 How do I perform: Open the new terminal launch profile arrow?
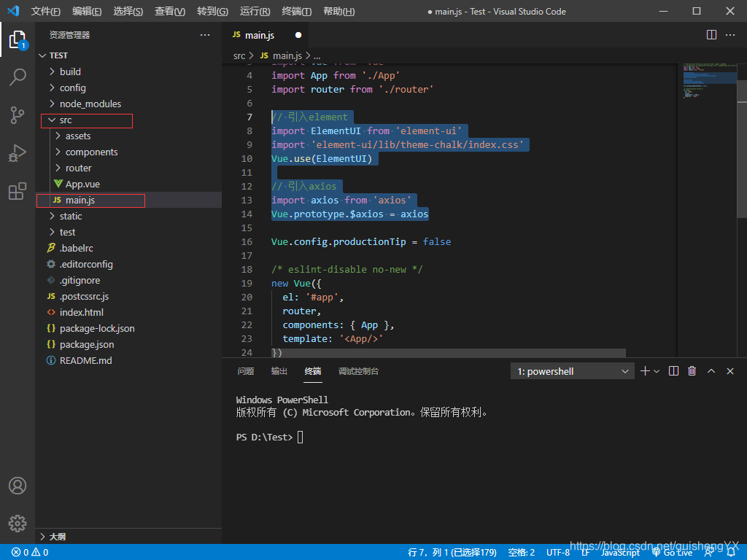tap(657, 371)
